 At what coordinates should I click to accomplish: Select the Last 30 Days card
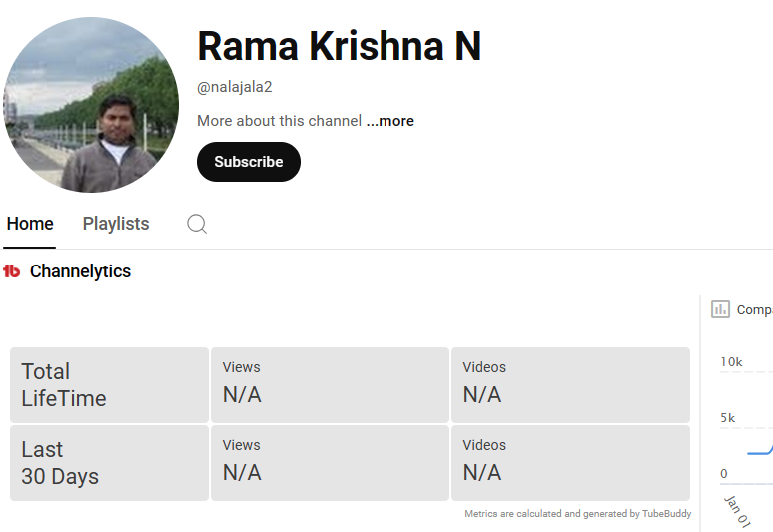109,463
